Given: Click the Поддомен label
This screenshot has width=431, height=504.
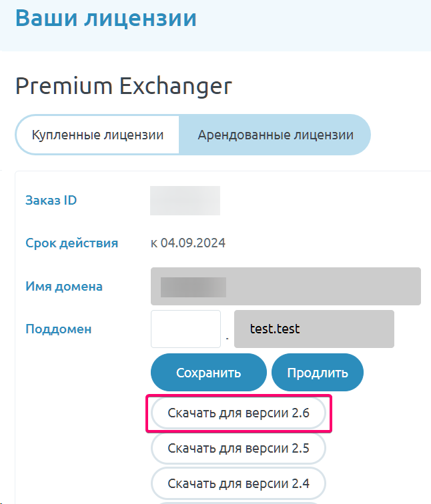Looking at the screenshot, I should 59,329.
